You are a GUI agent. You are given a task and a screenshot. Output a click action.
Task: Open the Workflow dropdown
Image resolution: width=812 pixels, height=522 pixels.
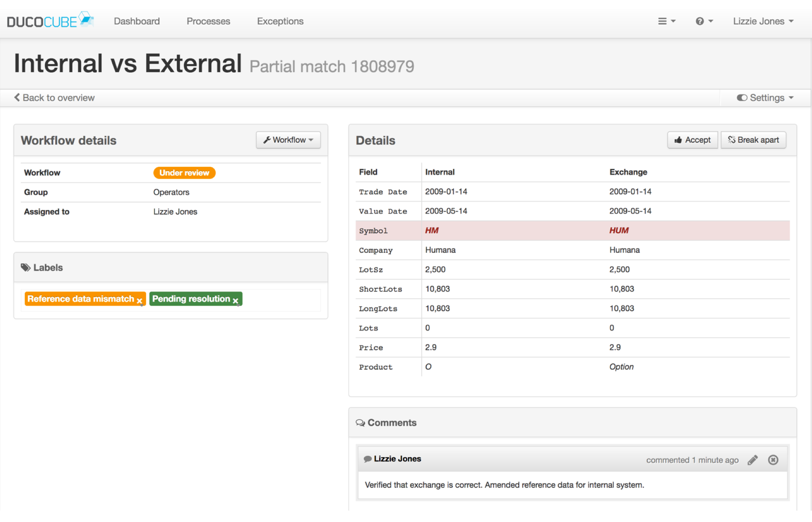[288, 140]
